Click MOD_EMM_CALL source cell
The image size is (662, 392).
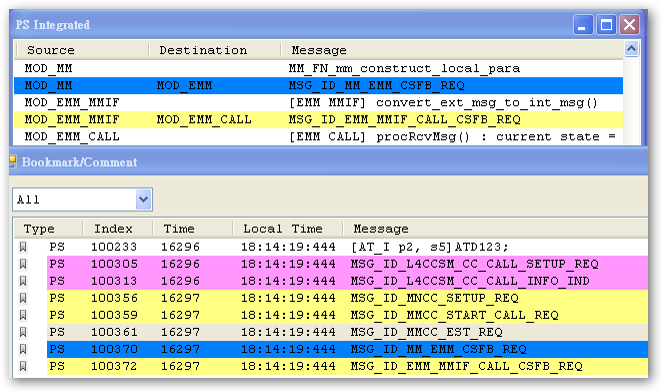click(x=72, y=137)
